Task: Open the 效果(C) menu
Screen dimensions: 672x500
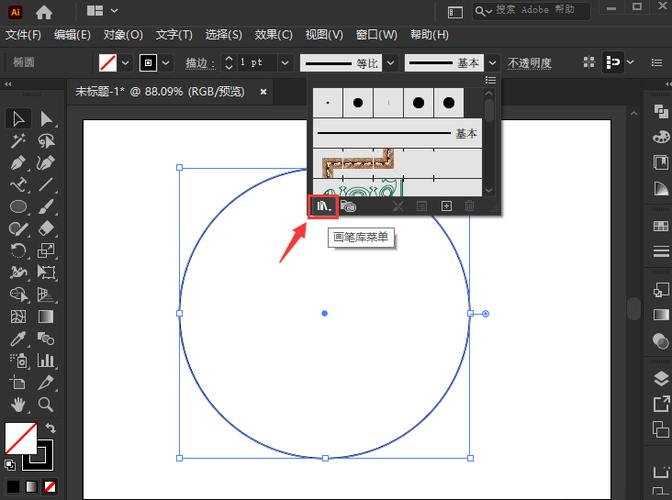Action: point(273,35)
